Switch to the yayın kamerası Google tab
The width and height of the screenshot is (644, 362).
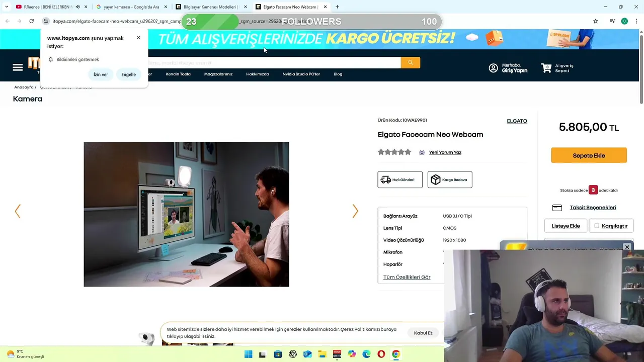(132, 7)
